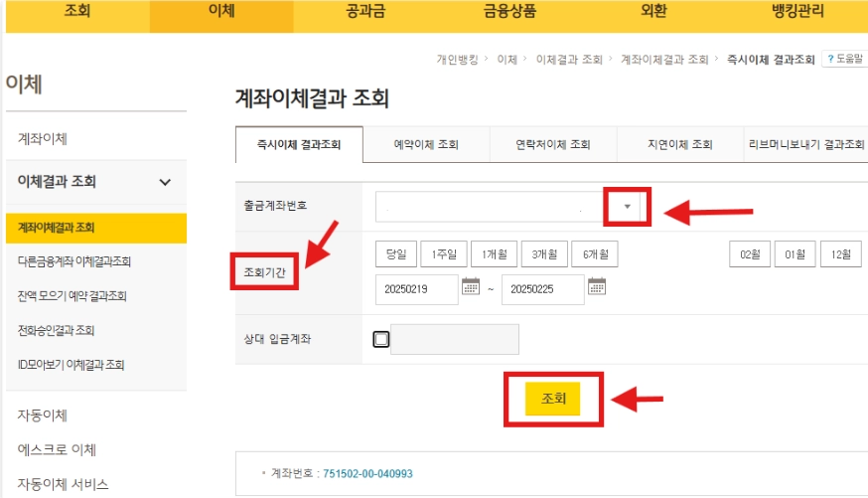The image size is (868, 498).
Task: Toggle the 상대 입금계좌 checkbox
Action: pyautogui.click(x=380, y=339)
